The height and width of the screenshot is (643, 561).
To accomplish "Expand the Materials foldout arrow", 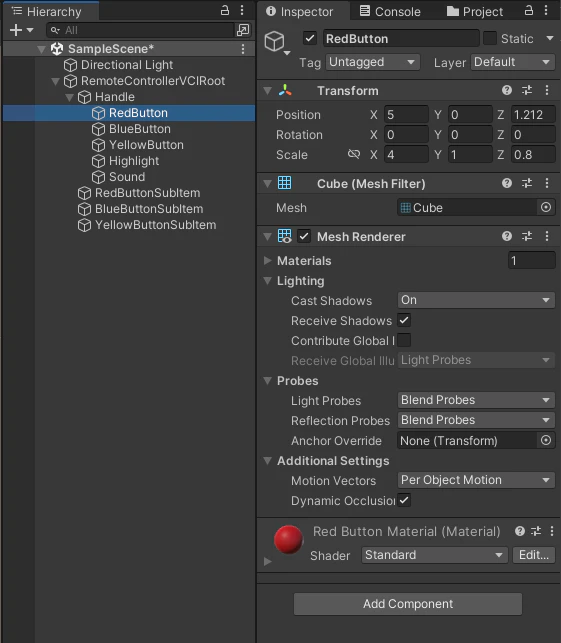I will coord(268,260).
